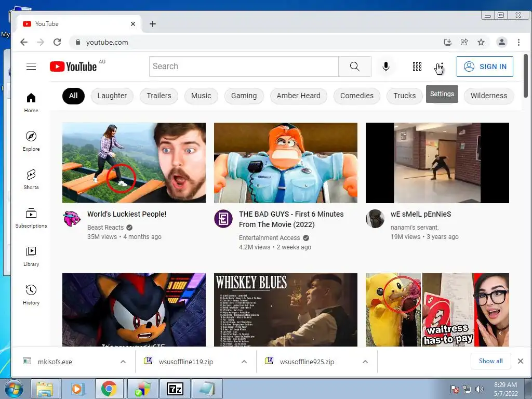Click the nanami's servant channel avatar
Screen dimensions: 532x399
pos(375,219)
